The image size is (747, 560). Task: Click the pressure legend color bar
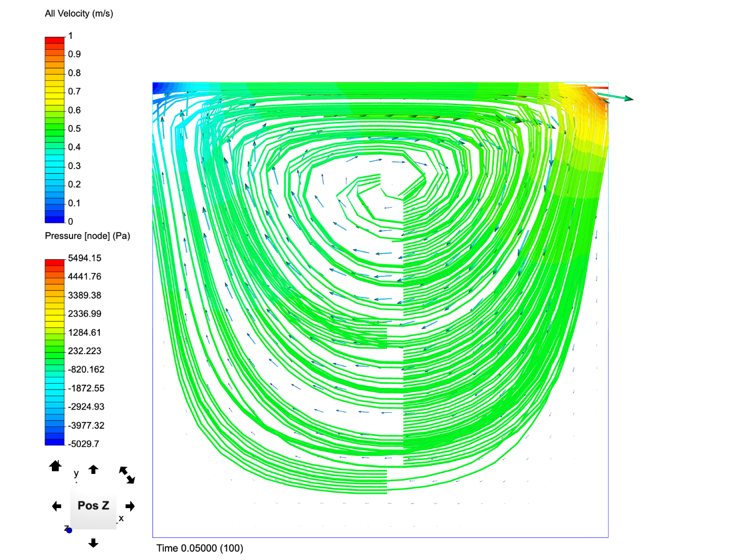tap(54, 352)
